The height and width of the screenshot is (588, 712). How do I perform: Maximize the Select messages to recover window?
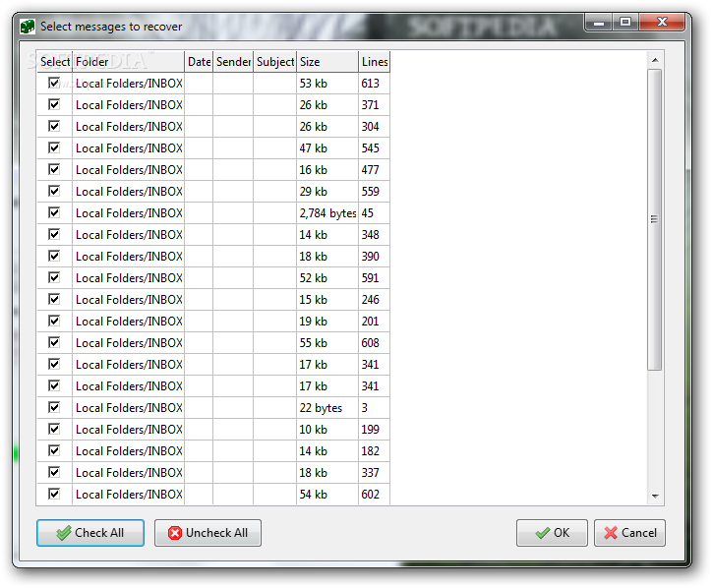click(x=625, y=22)
